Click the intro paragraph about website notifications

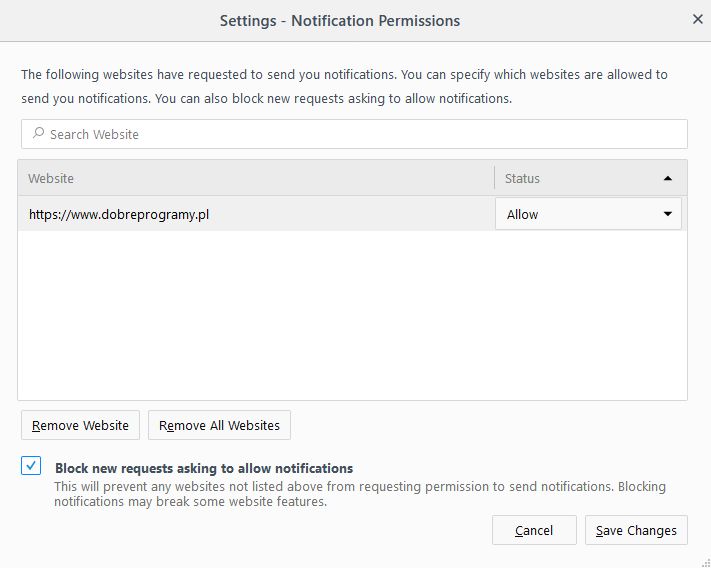tap(344, 87)
